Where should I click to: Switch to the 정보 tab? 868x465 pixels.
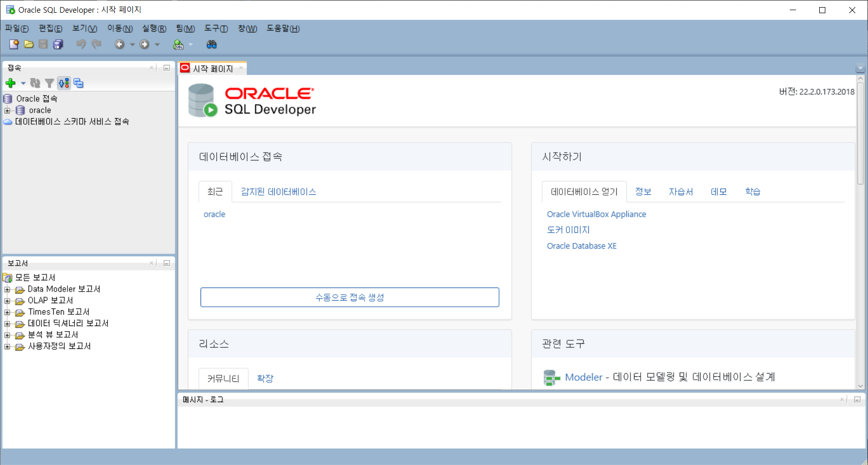click(643, 192)
